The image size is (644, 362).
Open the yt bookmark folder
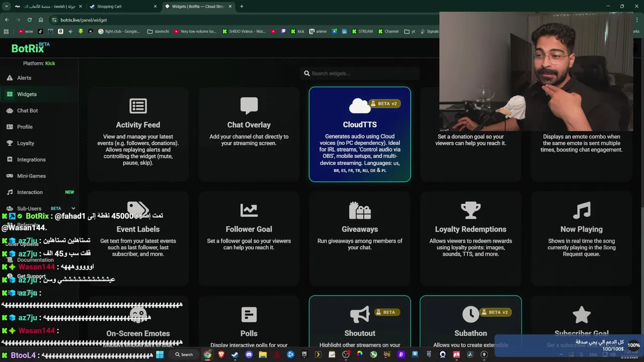(x=410, y=31)
